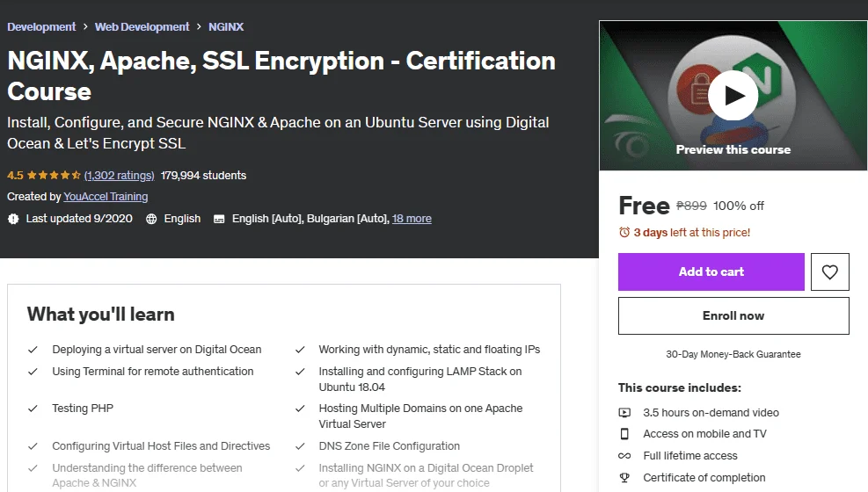
Task: Click the last updated badge icon
Action: (13, 219)
